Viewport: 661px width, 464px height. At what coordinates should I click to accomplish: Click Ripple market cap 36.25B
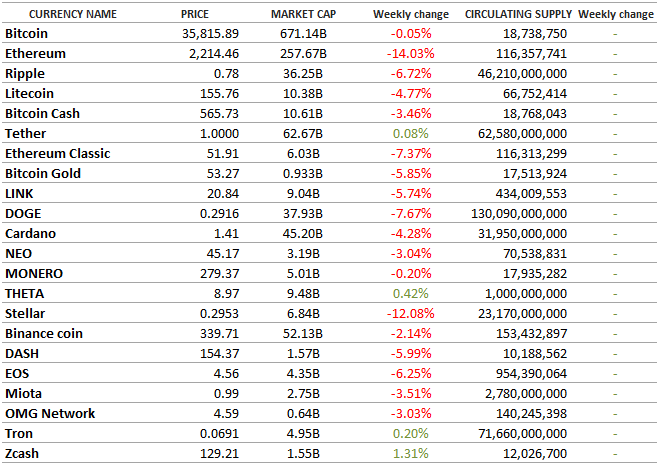click(303, 74)
